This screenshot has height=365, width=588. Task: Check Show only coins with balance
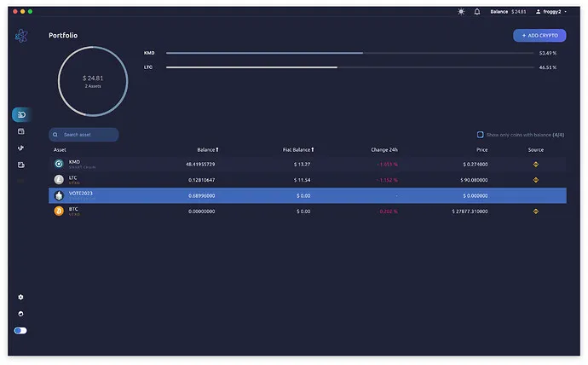pos(480,135)
